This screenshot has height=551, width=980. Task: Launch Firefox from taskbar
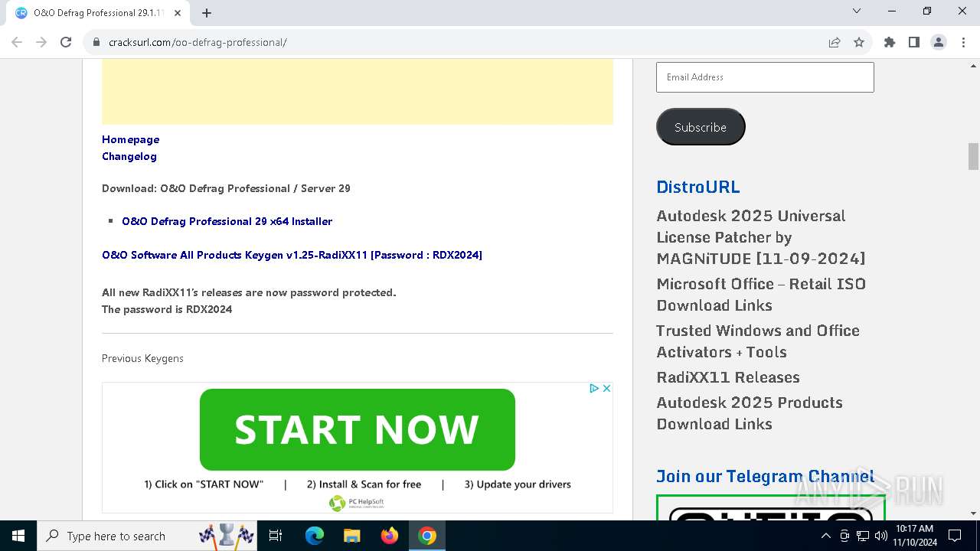coord(390,536)
